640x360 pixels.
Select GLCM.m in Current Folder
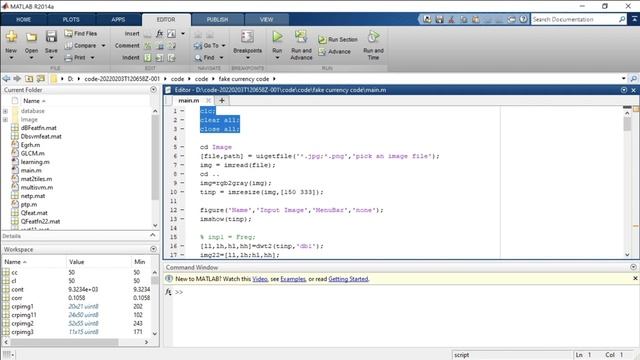click(33, 153)
